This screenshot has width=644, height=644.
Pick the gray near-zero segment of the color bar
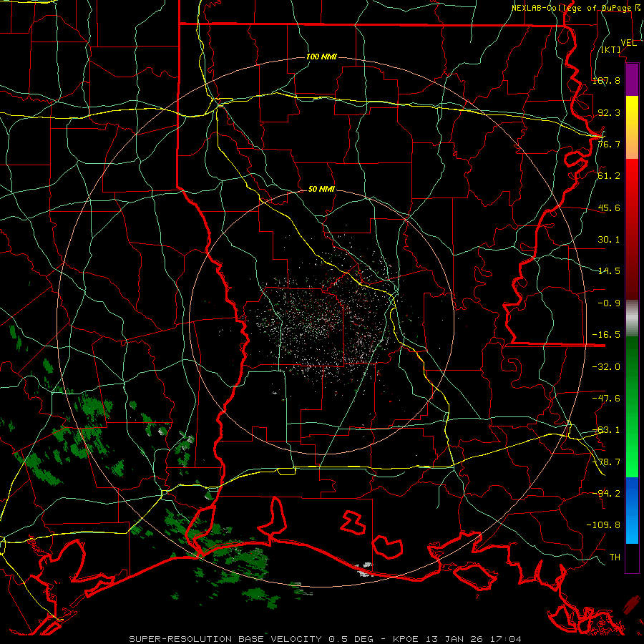click(632, 318)
